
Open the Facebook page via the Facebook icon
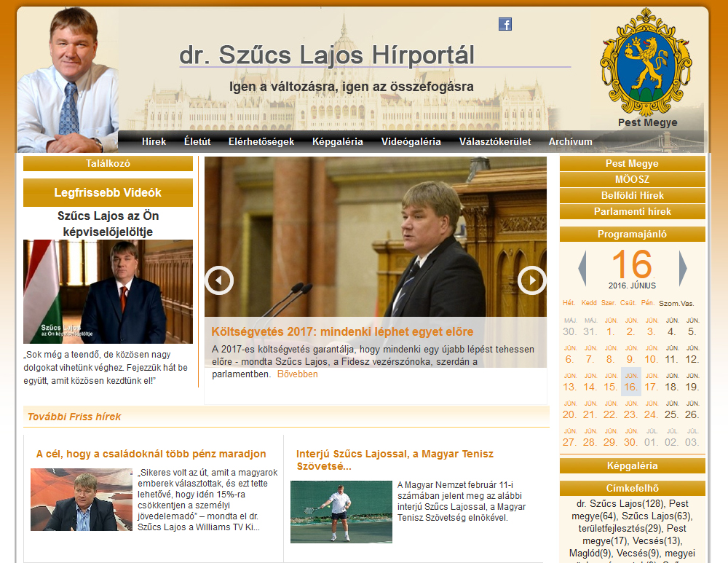pyautogui.click(x=505, y=23)
